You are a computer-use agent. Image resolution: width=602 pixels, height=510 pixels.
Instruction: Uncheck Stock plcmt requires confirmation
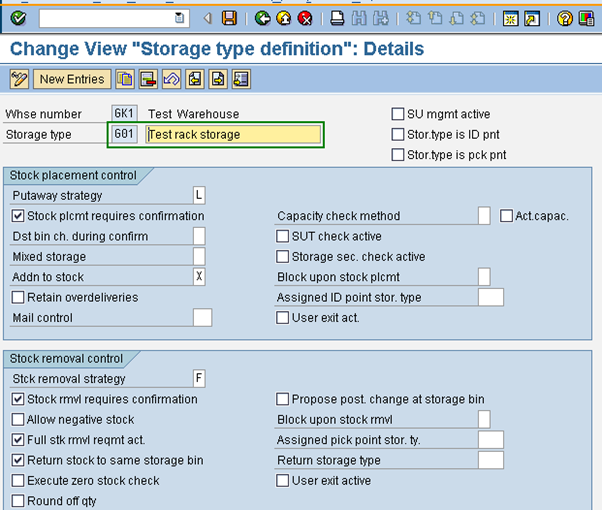(18, 216)
